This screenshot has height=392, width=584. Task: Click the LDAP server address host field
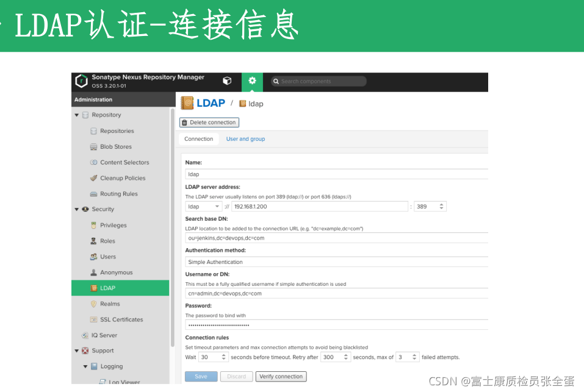click(320, 207)
